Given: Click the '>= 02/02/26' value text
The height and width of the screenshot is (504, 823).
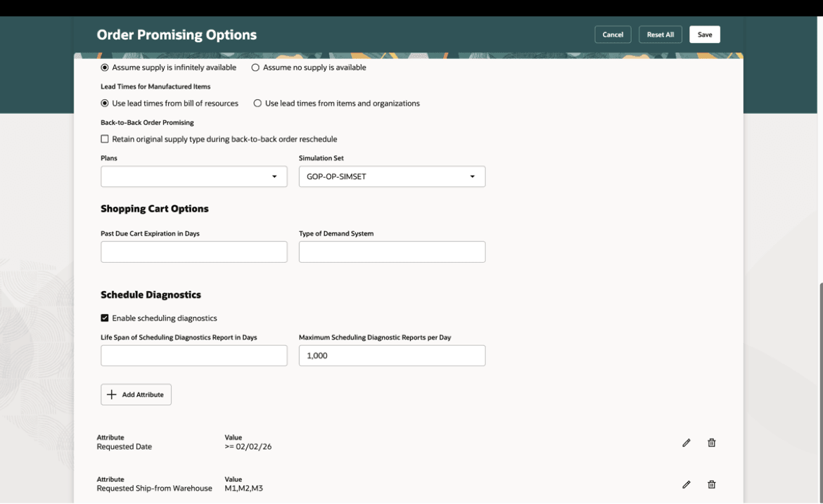Looking at the screenshot, I should point(248,447).
